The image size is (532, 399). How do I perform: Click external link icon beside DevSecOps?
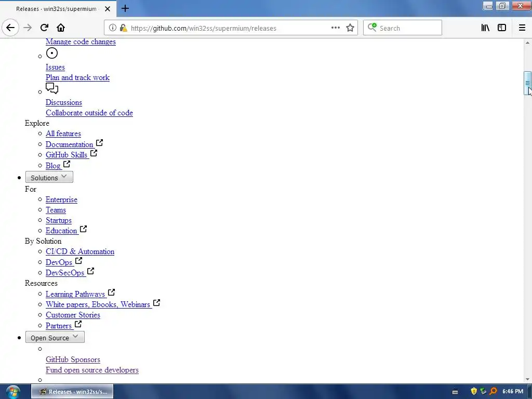coord(90,271)
